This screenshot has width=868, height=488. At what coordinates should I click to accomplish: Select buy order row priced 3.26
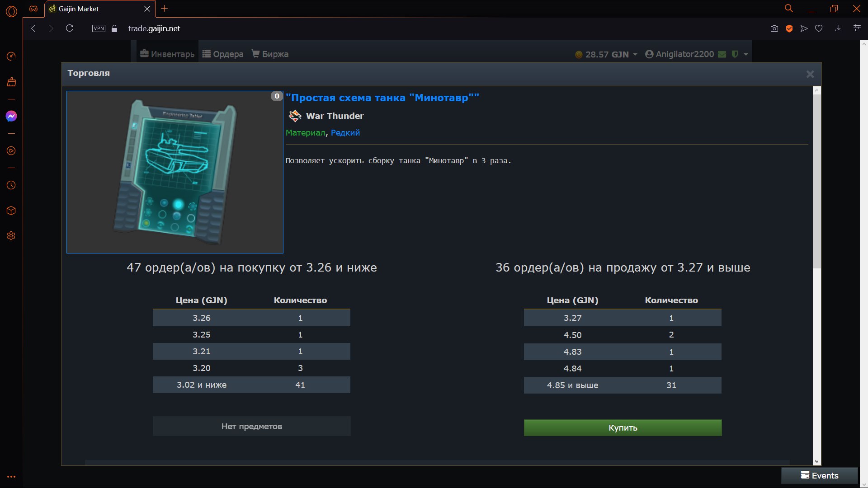click(x=251, y=318)
